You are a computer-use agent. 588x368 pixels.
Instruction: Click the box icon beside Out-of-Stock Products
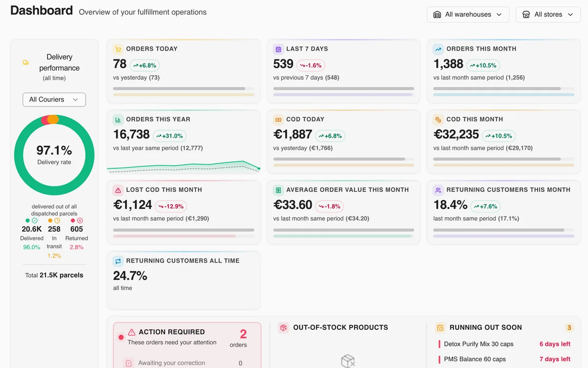coord(283,327)
